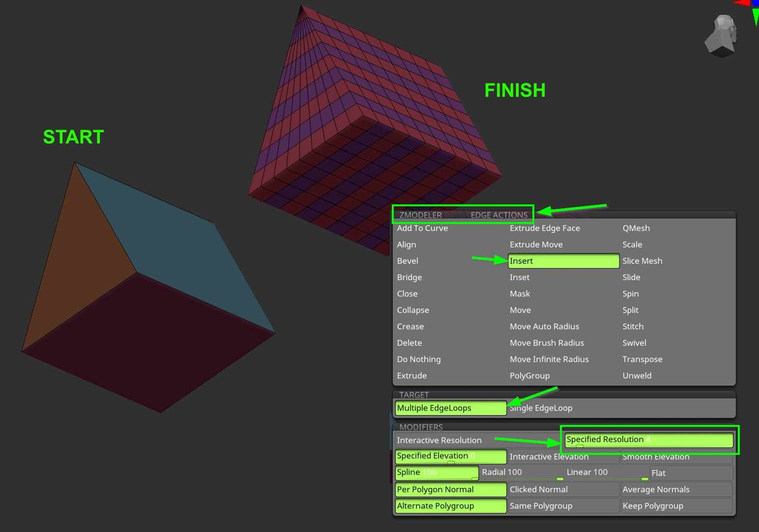Select Alternate Polygroup modifier
The width and height of the screenshot is (759, 532).
click(450, 505)
